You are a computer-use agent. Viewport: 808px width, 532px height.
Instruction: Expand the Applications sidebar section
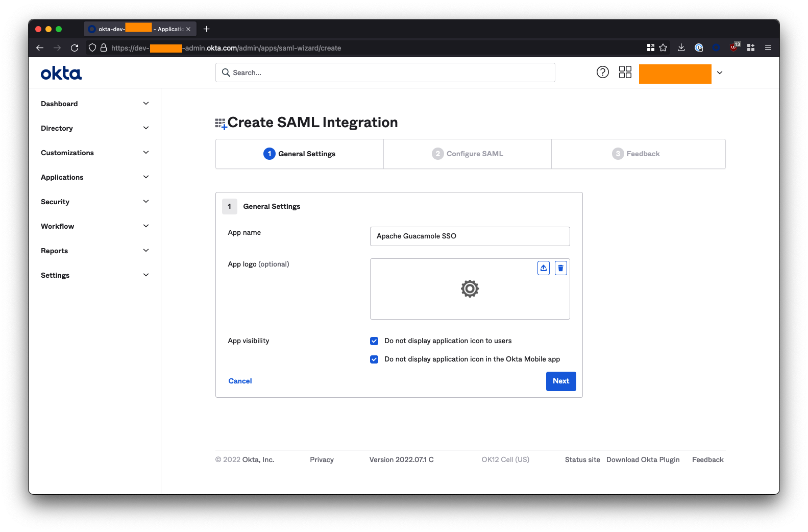[94, 177]
